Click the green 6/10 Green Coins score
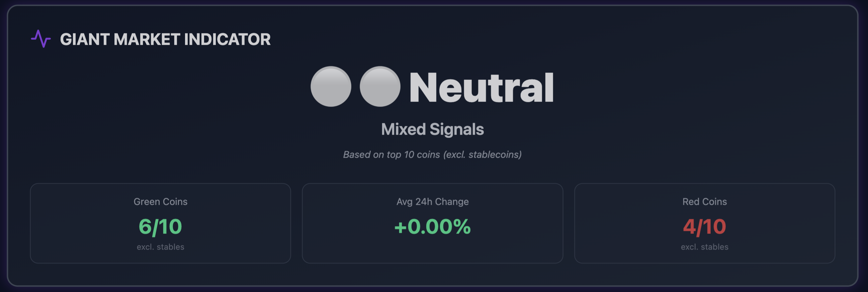Image resolution: width=868 pixels, height=292 pixels. [160, 227]
